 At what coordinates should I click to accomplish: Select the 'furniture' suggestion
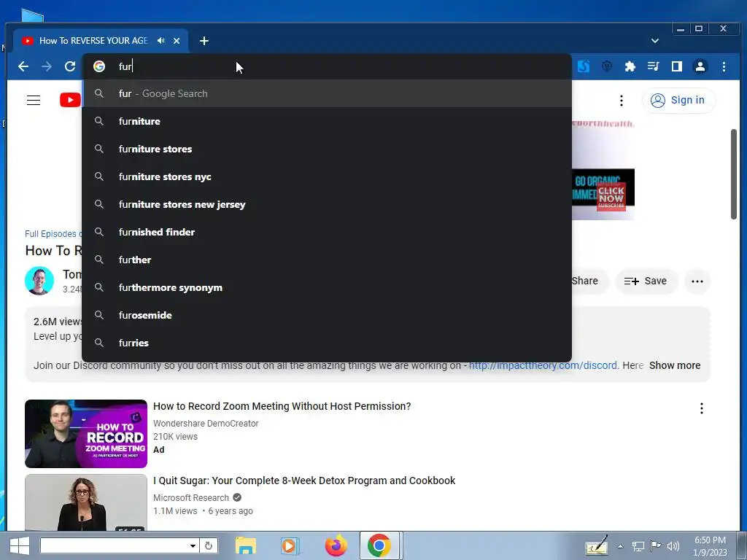(327, 121)
